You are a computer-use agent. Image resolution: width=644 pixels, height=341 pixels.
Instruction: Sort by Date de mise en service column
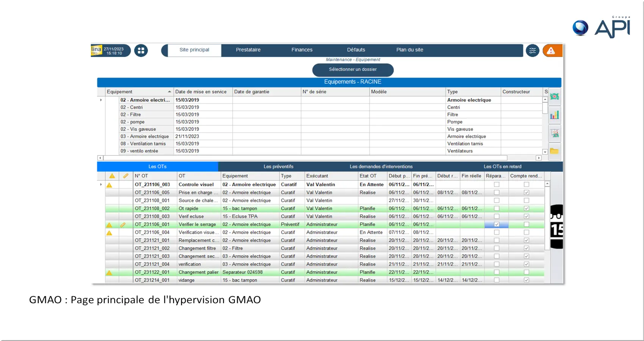[x=203, y=92]
